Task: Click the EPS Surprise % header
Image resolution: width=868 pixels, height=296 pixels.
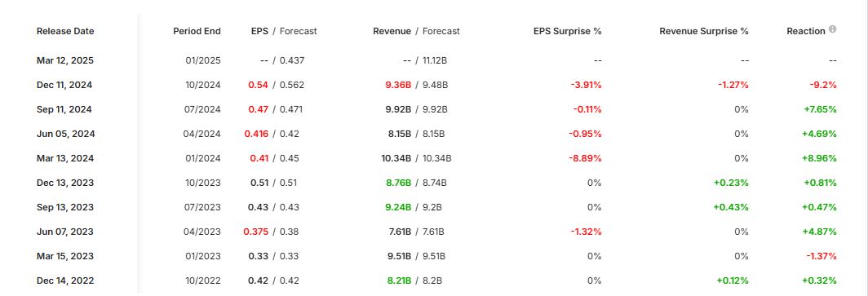Action: pos(567,31)
